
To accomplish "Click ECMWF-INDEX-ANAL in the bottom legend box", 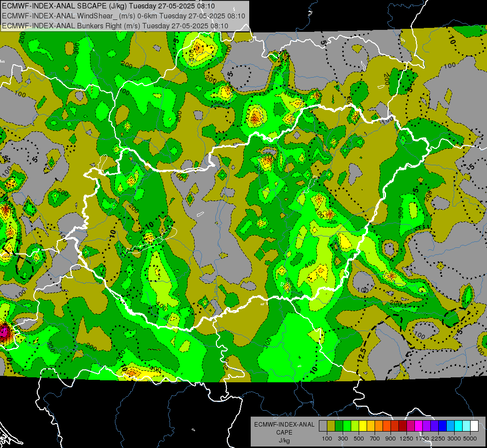I will click(x=285, y=425).
